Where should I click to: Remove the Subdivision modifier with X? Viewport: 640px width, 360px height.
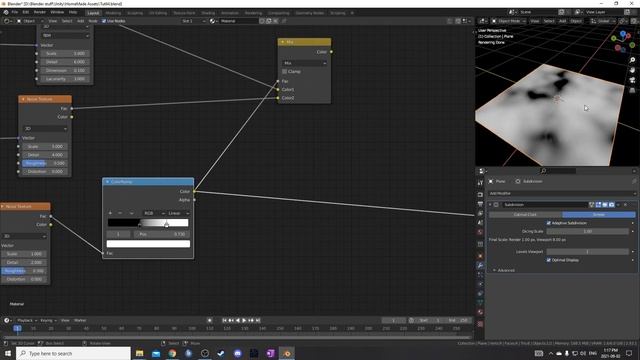click(625, 204)
